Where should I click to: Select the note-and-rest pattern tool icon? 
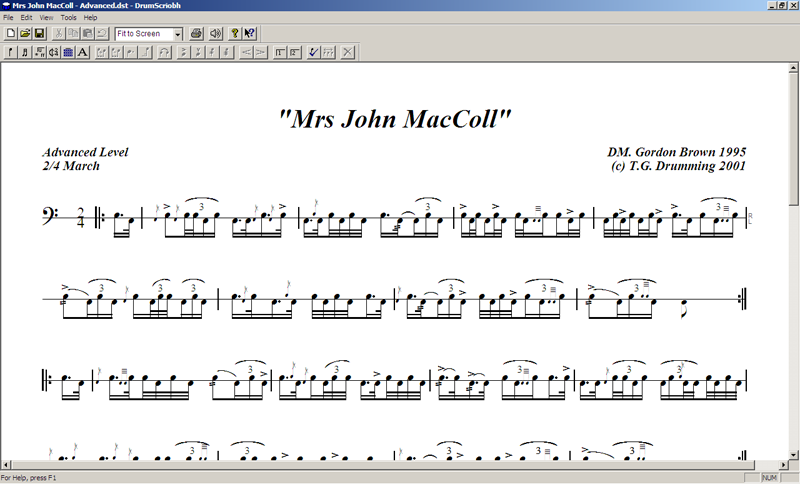tap(39, 52)
